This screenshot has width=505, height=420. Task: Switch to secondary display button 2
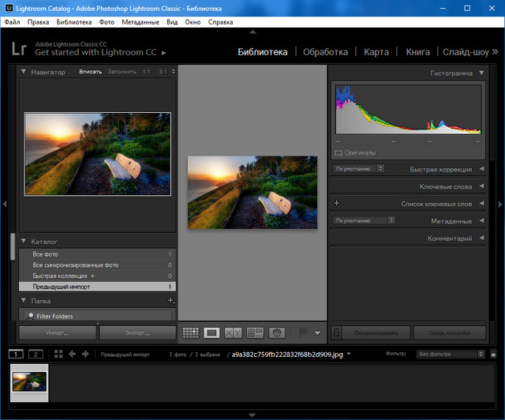(36, 354)
